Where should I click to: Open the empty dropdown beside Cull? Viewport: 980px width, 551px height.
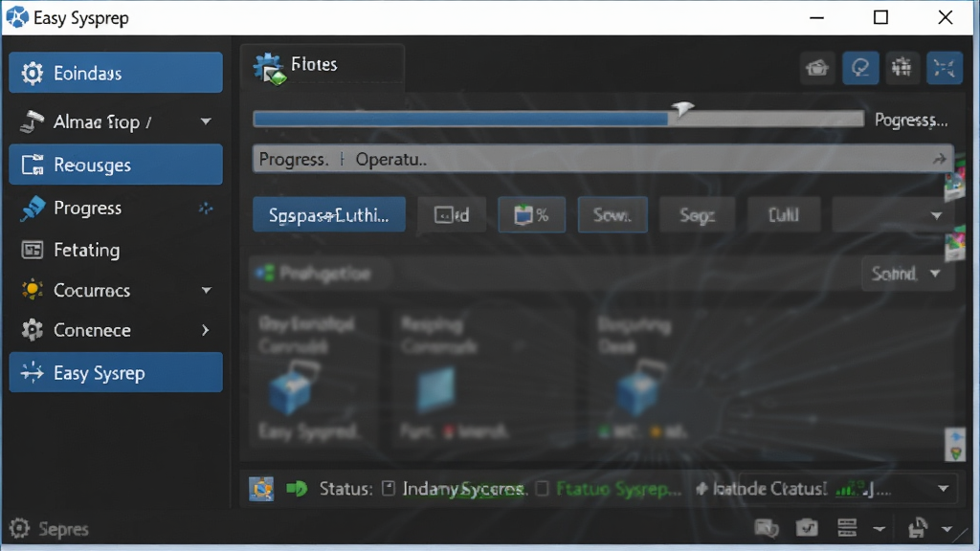[895, 215]
